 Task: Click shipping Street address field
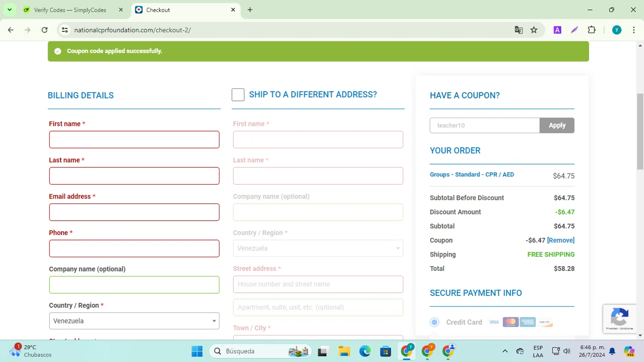tap(318, 284)
